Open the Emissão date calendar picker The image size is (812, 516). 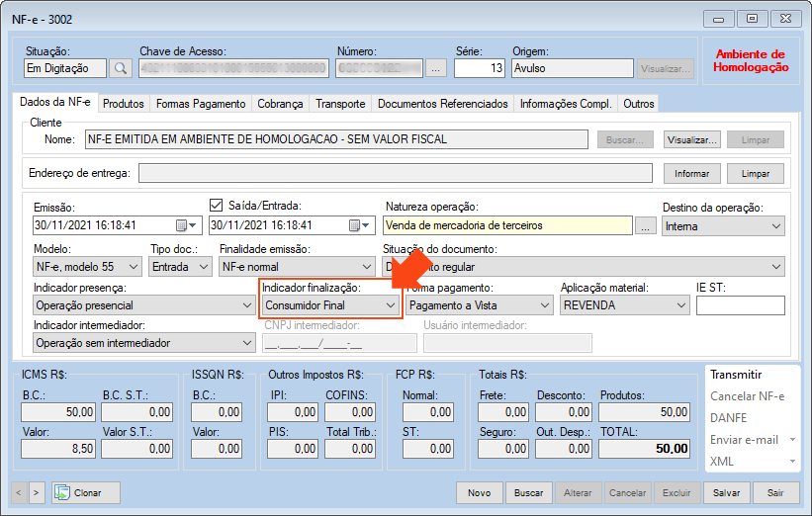(x=182, y=225)
